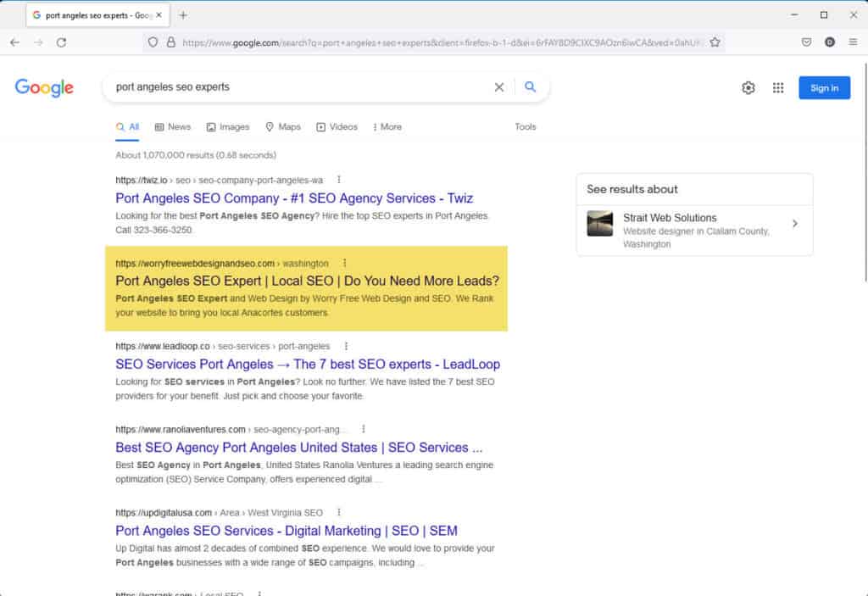Select the All results tab
868x596 pixels.
pos(127,127)
